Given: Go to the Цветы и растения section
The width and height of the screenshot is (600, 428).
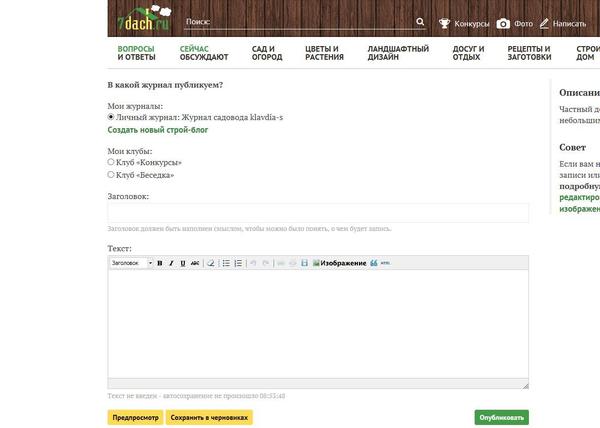Looking at the screenshot, I should [324, 53].
